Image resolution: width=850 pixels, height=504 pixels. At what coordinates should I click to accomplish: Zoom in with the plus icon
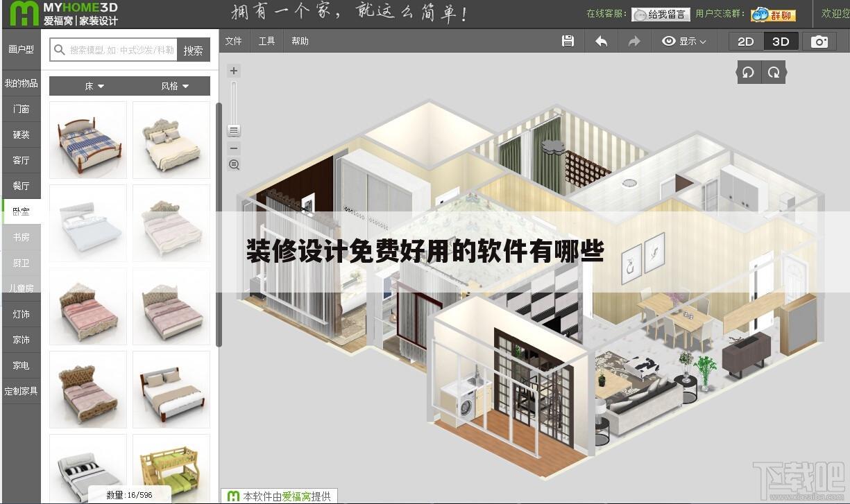click(x=234, y=71)
